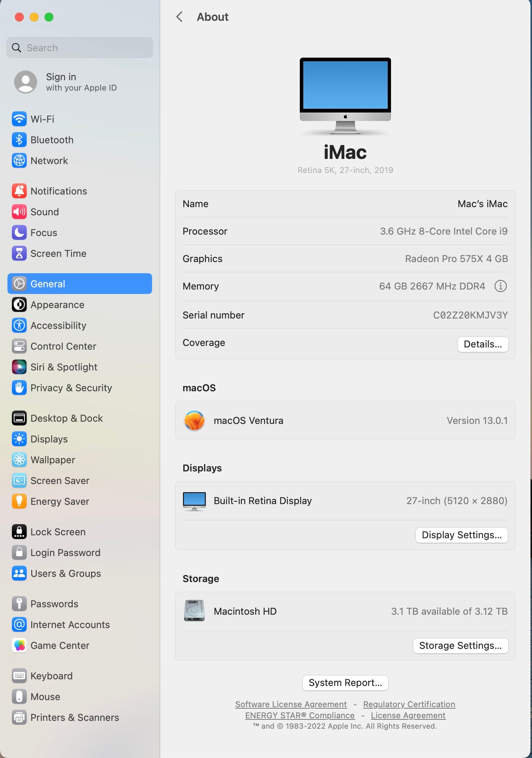532x758 pixels.
Task: Open Internet Accounts at-sign icon
Action: 19,625
